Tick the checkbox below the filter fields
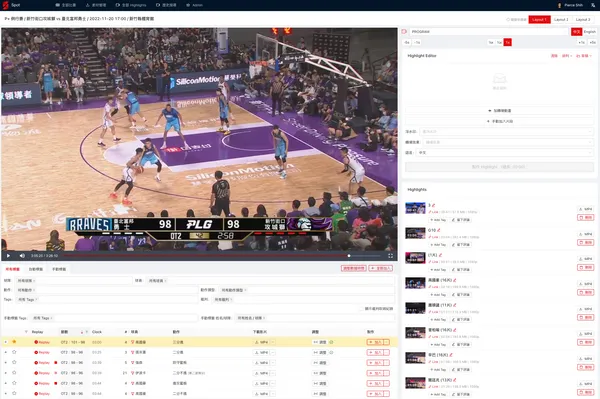600x399 pixels. 362,308
